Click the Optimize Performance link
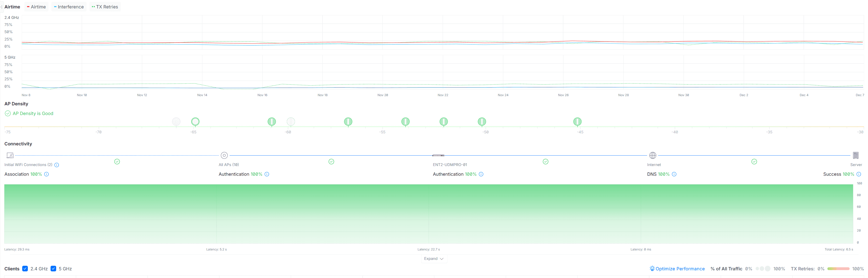868x278 pixels. tap(677, 269)
